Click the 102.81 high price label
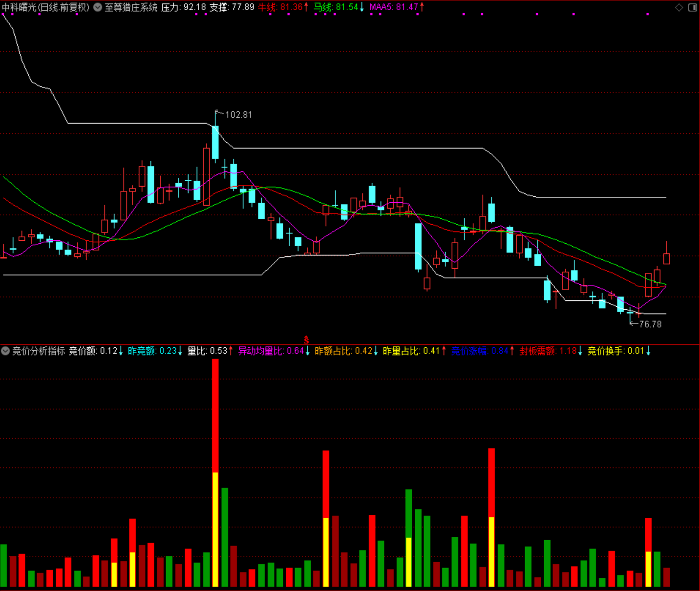Image resolution: width=700 pixels, height=591 pixels. tap(238, 115)
